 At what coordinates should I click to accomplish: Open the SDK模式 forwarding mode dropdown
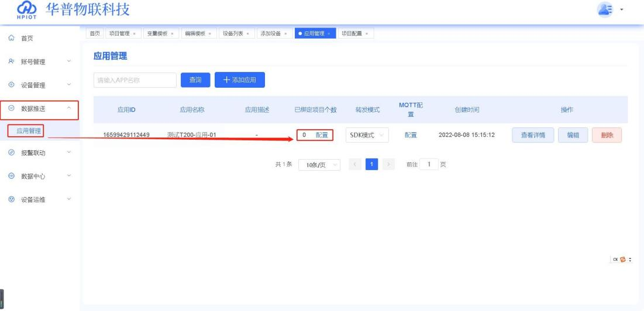367,135
